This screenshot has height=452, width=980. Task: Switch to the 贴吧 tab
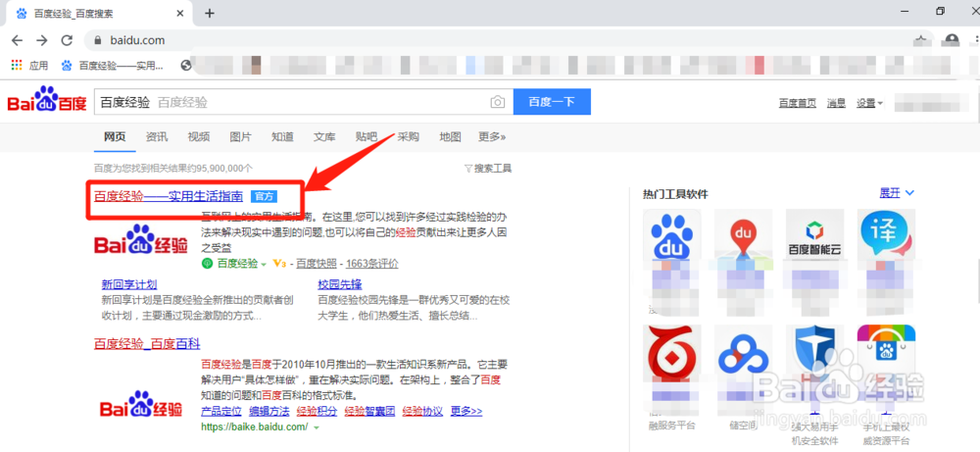pyautogui.click(x=367, y=137)
